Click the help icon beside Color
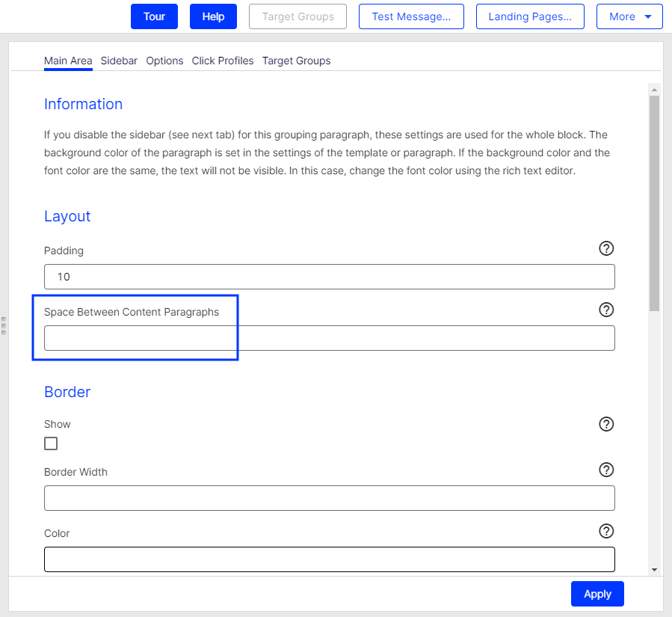This screenshot has width=672, height=617. [x=606, y=531]
